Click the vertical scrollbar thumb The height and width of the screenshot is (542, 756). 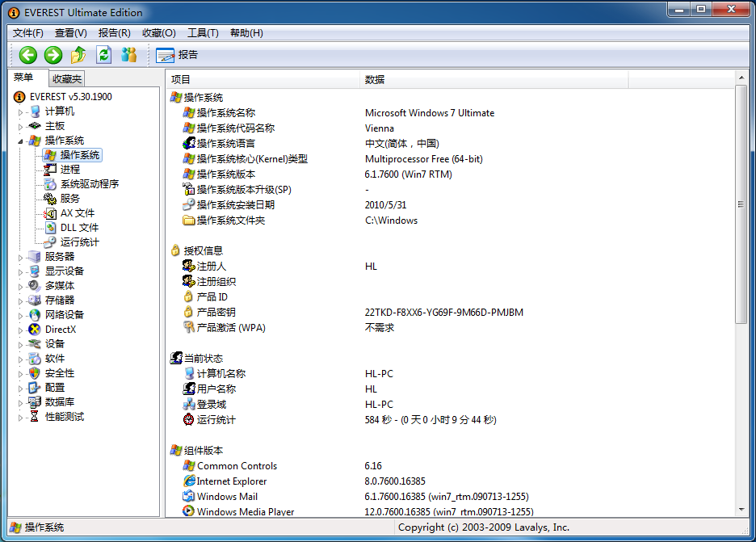[741, 205]
